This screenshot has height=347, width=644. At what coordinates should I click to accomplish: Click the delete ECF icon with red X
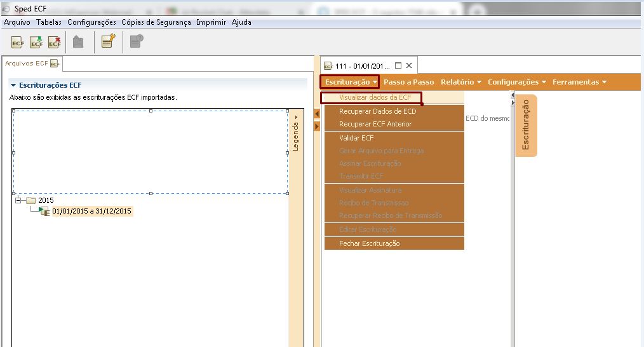[x=55, y=42]
